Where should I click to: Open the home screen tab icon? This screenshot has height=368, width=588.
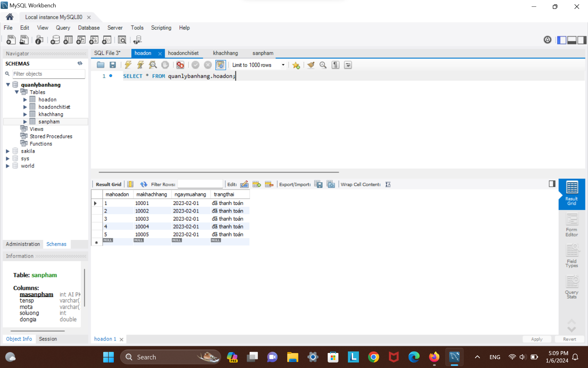click(x=9, y=17)
